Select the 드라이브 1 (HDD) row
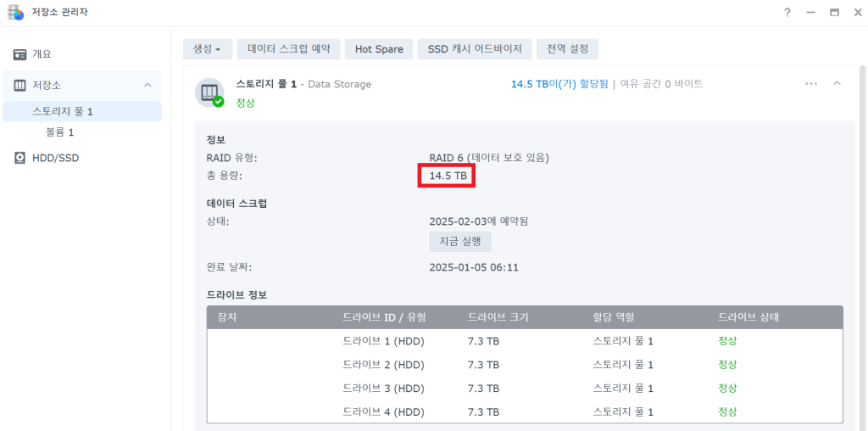The height and width of the screenshot is (431, 868). click(x=525, y=341)
